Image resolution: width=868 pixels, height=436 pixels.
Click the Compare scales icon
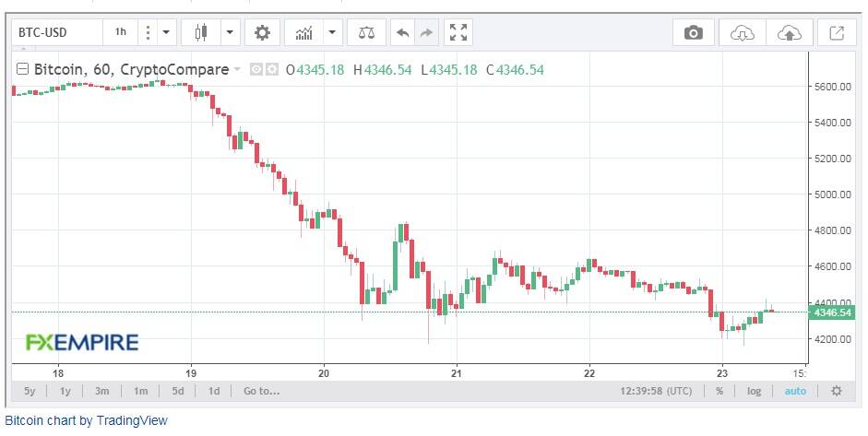pos(366,32)
